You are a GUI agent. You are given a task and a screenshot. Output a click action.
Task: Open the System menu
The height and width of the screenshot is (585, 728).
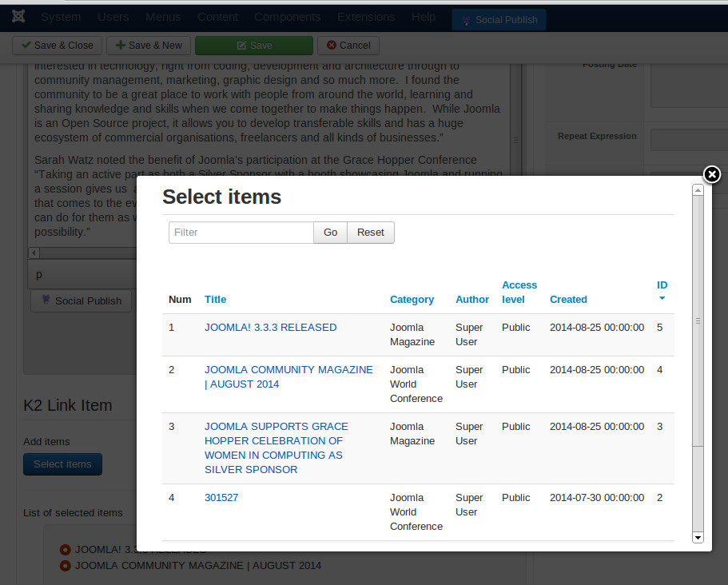pyautogui.click(x=61, y=17)
